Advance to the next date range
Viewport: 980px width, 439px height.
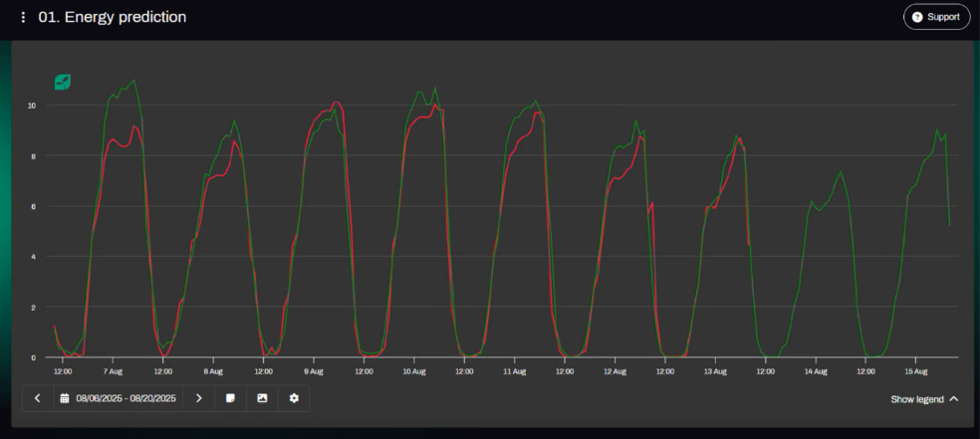[x=199, y=398]
